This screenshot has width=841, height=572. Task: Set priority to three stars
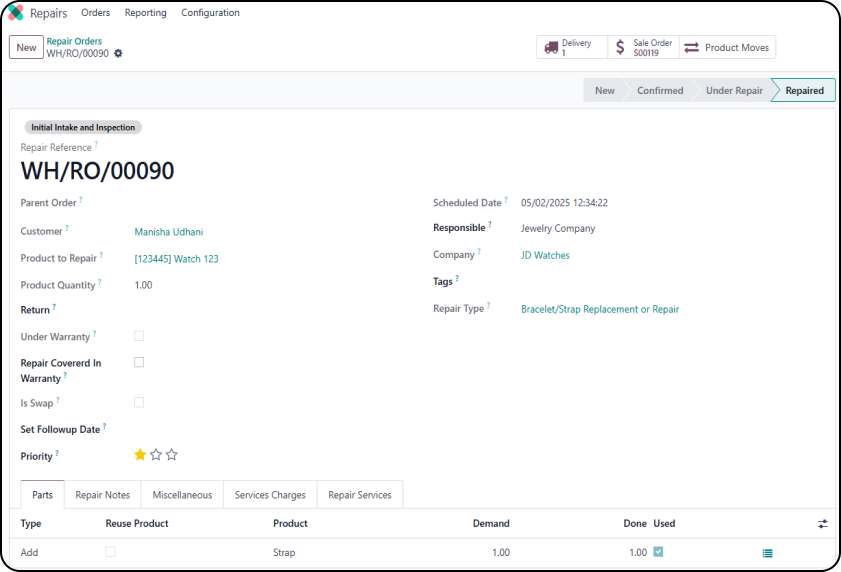click(x=172, y=455)
